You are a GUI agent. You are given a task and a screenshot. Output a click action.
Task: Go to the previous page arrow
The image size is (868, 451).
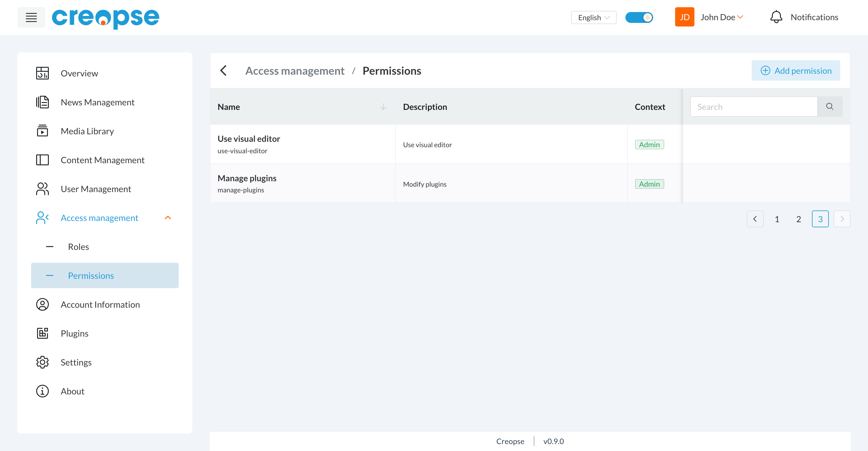click(x=755, y=219)
